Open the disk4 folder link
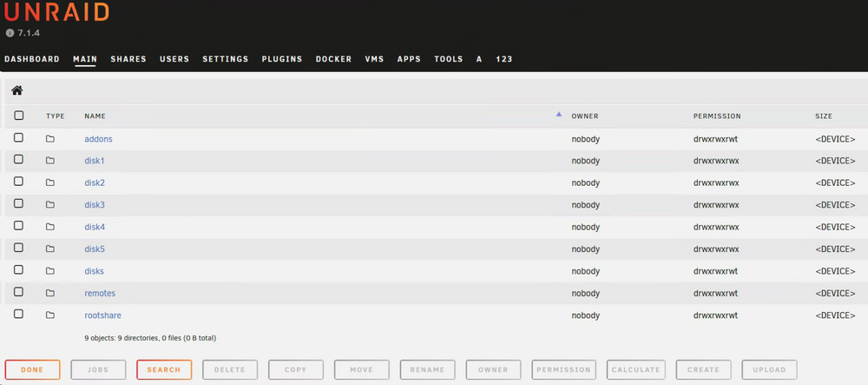The width and height of the screenshot is (868, 385). pos(95,227)
